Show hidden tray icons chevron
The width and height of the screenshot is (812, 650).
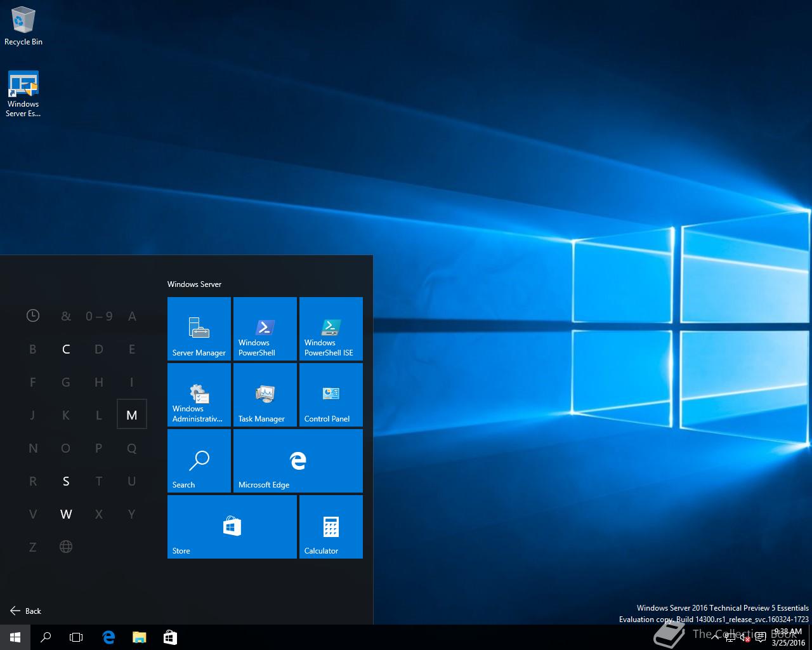tap(715, 637)
